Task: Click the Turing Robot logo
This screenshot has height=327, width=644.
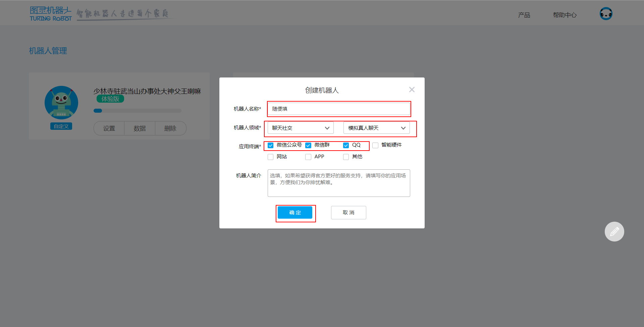Action: [x=51, y=14]
